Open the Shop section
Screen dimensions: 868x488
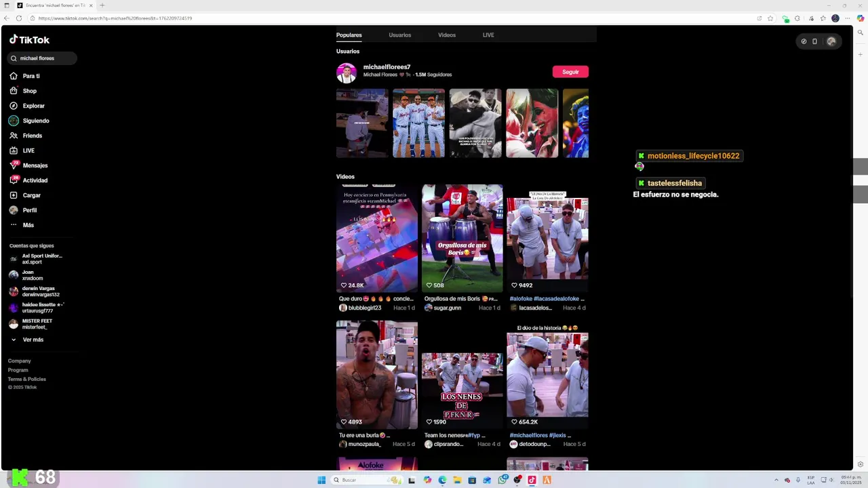[23, 91]
